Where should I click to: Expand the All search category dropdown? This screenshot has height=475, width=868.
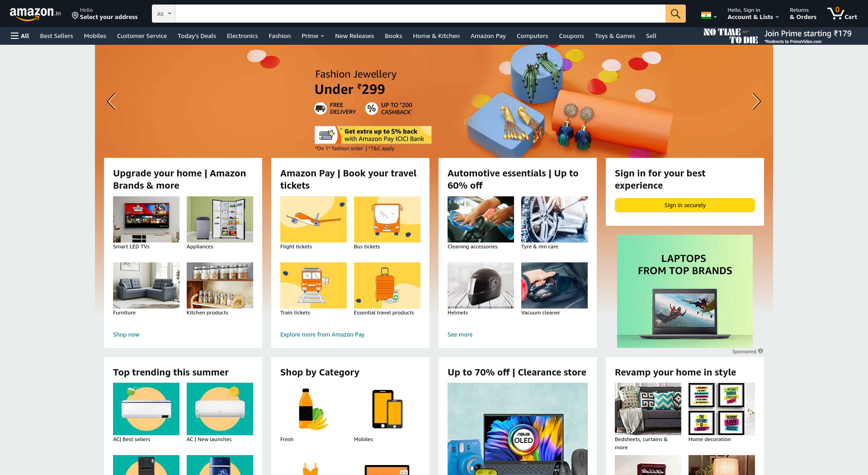164,14
